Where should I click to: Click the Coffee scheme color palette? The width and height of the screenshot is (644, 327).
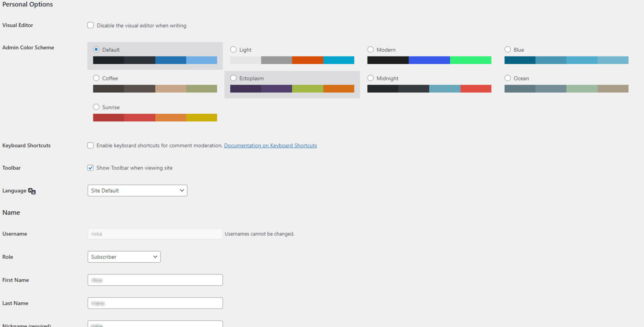coord(155,89)
